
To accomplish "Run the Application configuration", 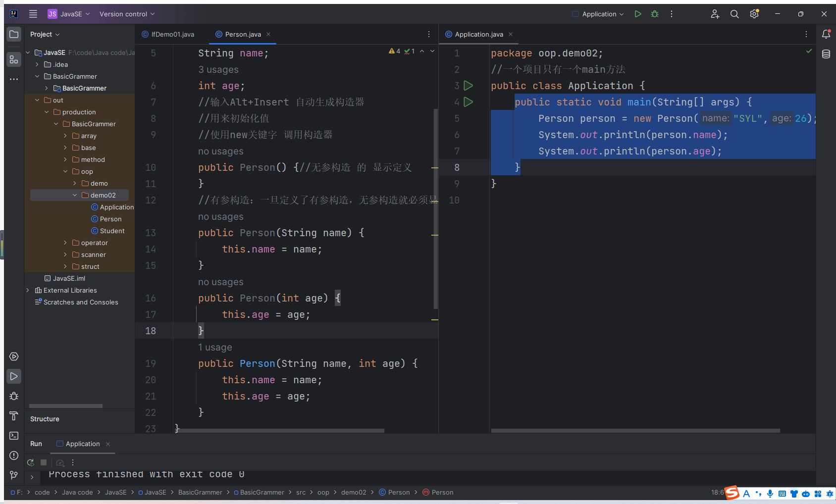I will pos(638,14).
